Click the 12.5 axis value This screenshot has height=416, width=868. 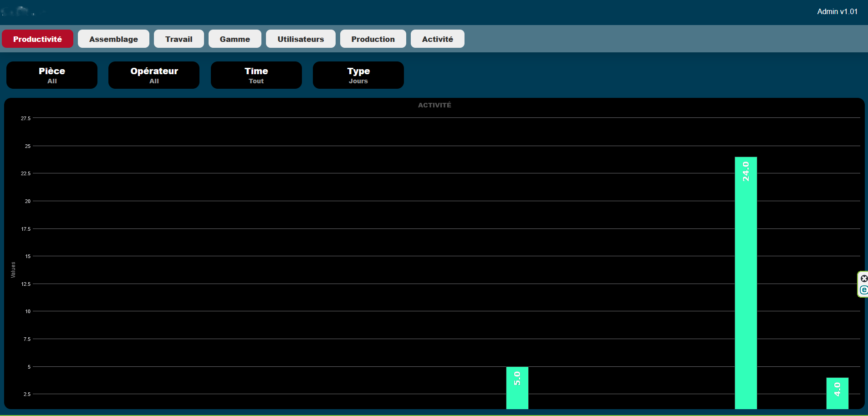point(26,284)
